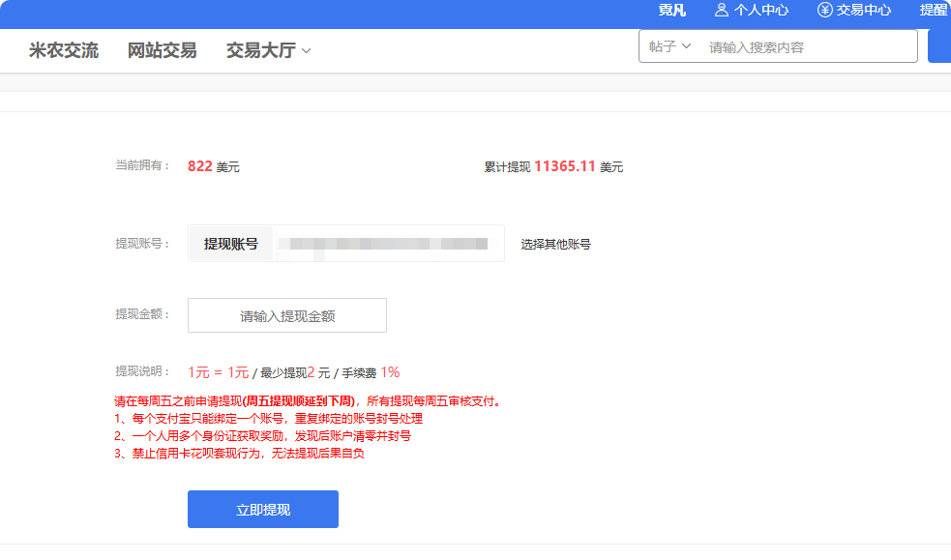Open the 个人中心 text link
The height and width of the screenshot is (560, 951).
pyautogui.click(x=761, y=11)
